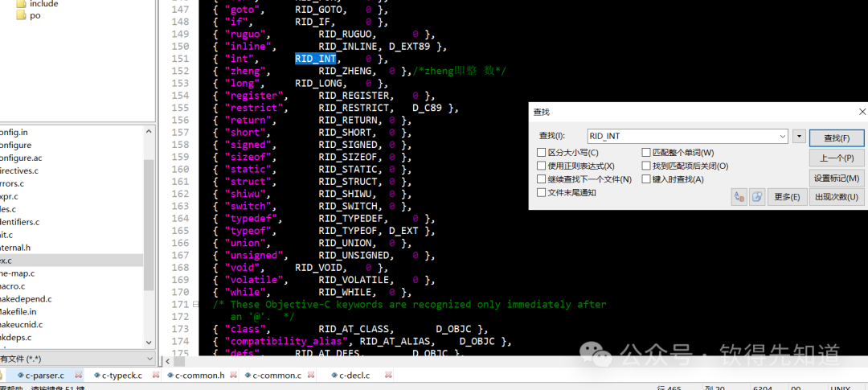Click the 更多(E) button
Viewport: 868px width, 390px height.
point(787,197)
